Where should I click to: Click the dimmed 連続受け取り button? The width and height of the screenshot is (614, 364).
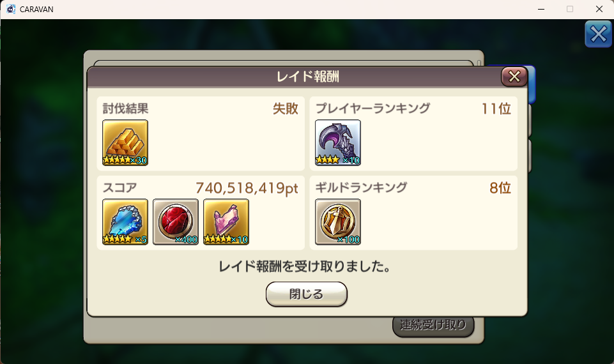[x=433, y=324]
